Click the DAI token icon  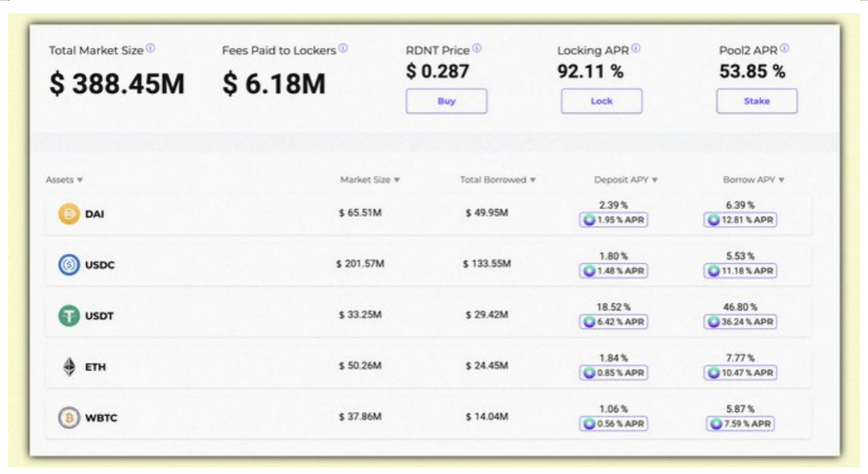(x=68, y=213)
